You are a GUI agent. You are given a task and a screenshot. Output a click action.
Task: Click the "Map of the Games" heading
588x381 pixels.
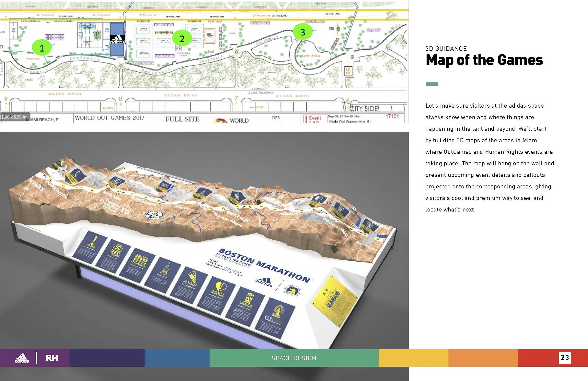pyautogui.click(x=484, y=60)
